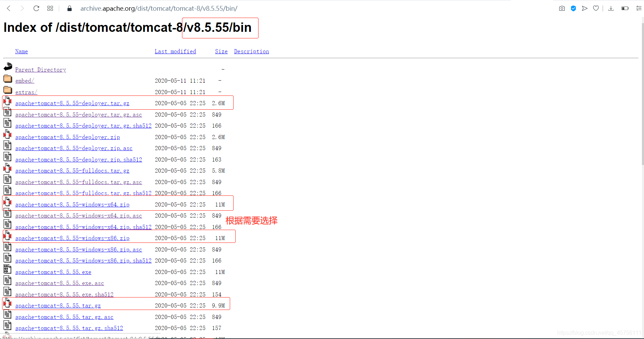Screen dimensions: 644x339
Task: Download apache-tomcat-8.5.55.exe installer
Action: pyautogui.click(x=53, y=272)
